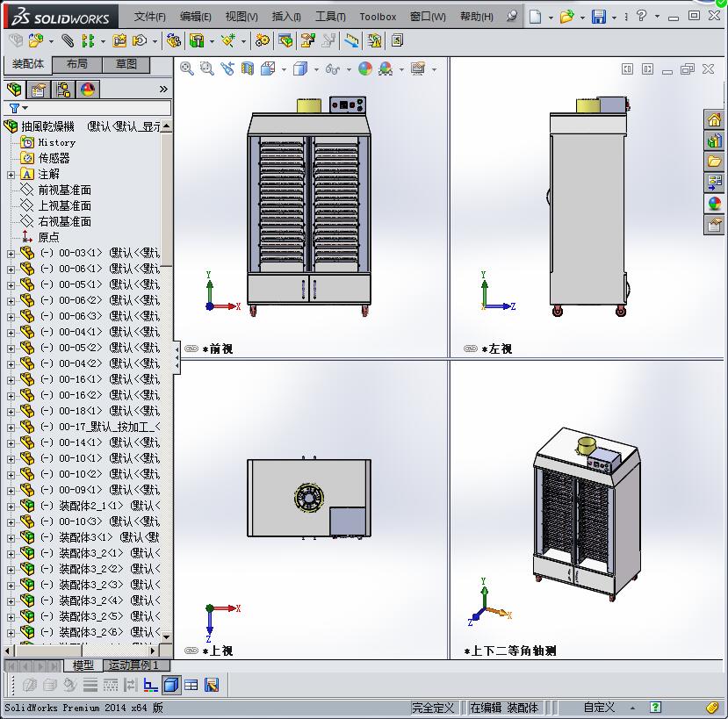Toggle the triad axes icon in bottom toolbar

(x=151, y=685)
